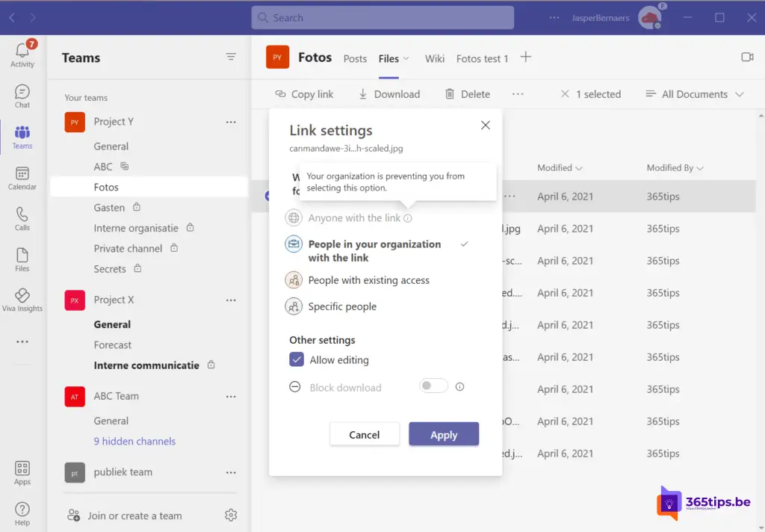Screen dimensions: 765x532
Task: Switch to the Wiki tab
Action: 434,58
